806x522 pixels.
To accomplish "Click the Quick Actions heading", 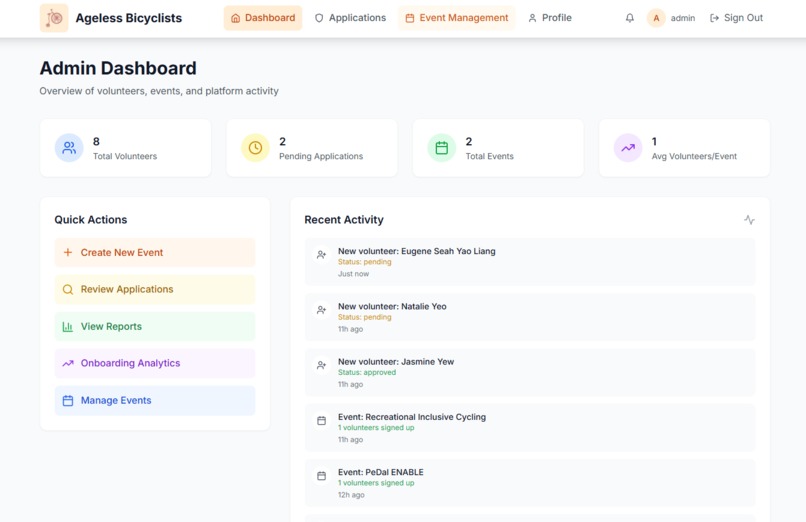I will pos(90,220).
